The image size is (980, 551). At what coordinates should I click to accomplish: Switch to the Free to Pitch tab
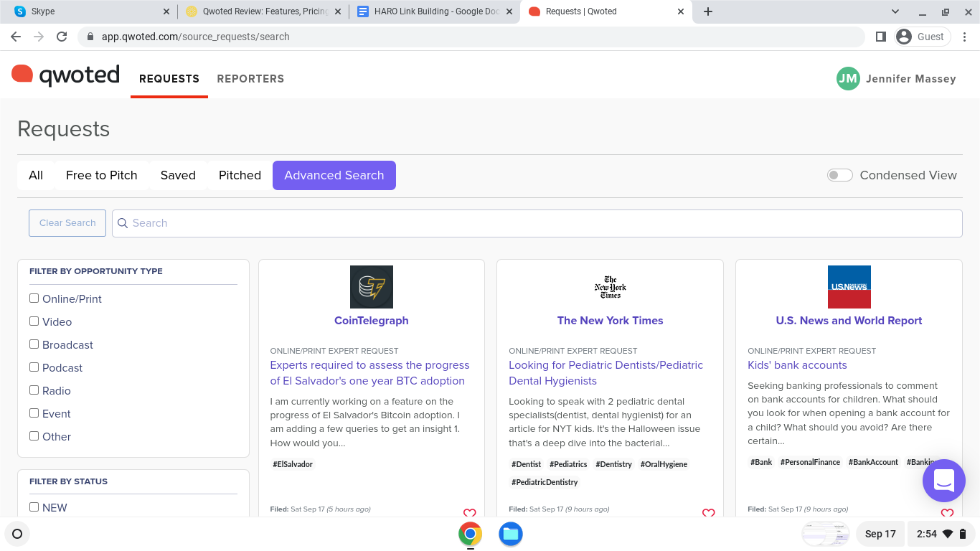click(x=102, y=175)
